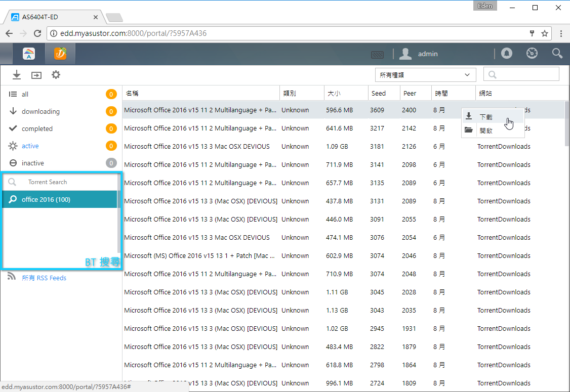Click the browser back arrow
The width and height of the screenshot is (570, 392).
[x=9, y=33]
